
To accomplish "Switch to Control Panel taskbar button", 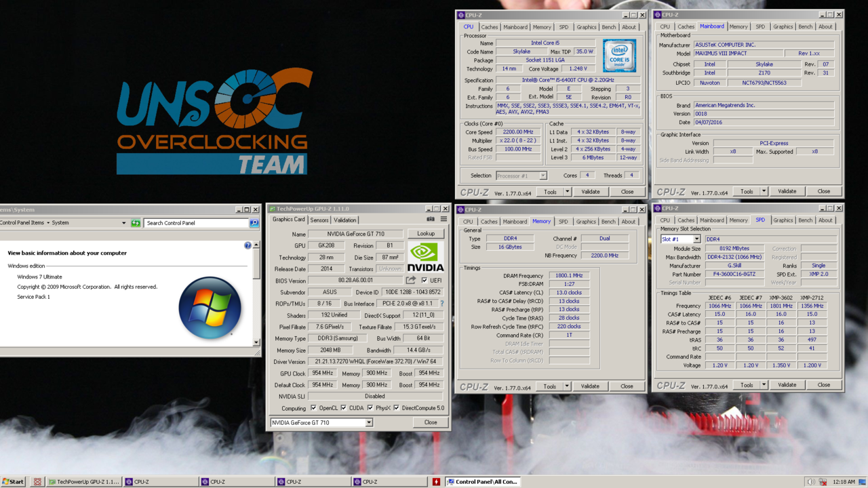I will point(481,482).
